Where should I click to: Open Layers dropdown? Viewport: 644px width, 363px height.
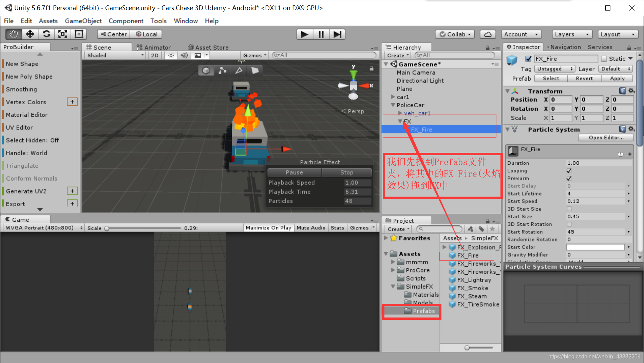pyautogui.click(x=572, y=34)
